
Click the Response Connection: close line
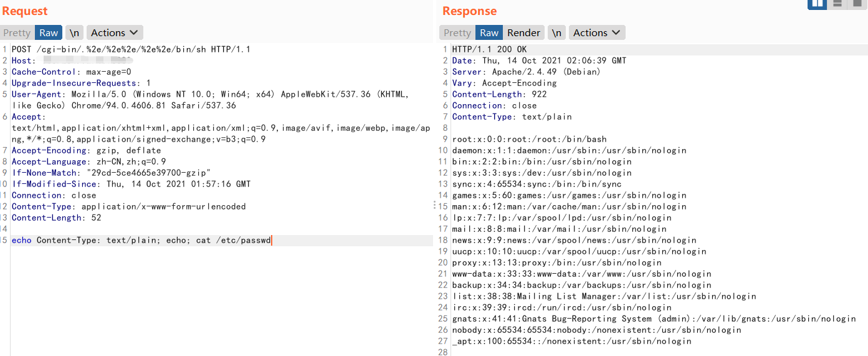coord(495,105)
